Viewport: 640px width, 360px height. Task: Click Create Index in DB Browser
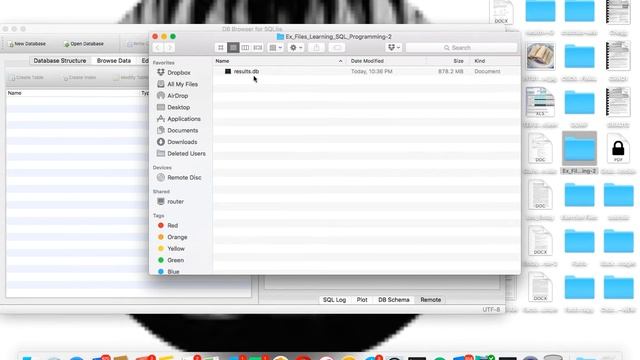click(x=80, y=78)
